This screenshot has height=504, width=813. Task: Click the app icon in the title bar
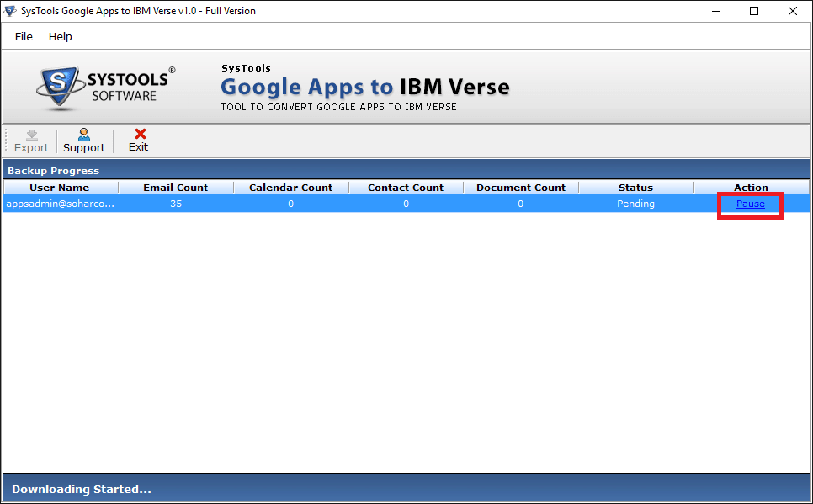pos(10,10)
